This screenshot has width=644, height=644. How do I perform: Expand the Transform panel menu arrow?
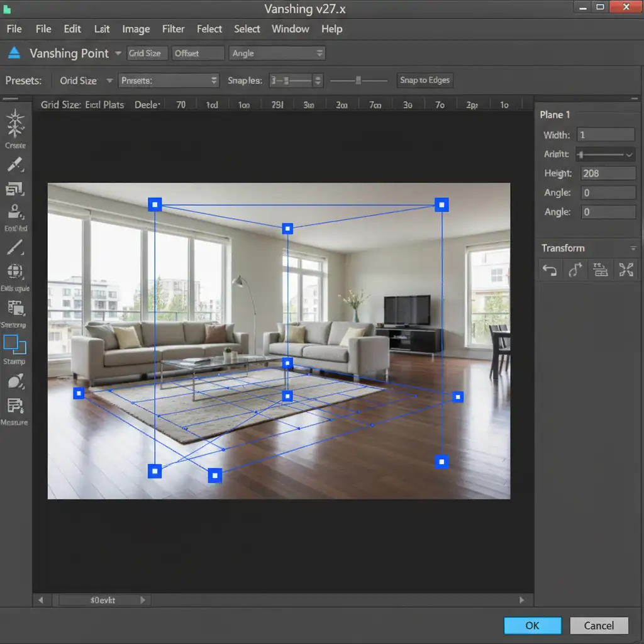pos(633,248)
